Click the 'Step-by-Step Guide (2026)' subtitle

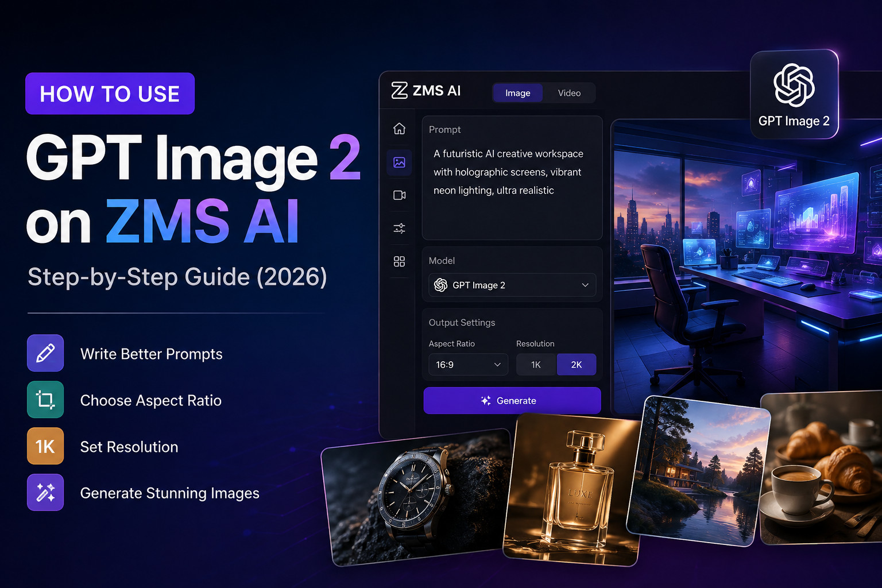coord(177,277)
